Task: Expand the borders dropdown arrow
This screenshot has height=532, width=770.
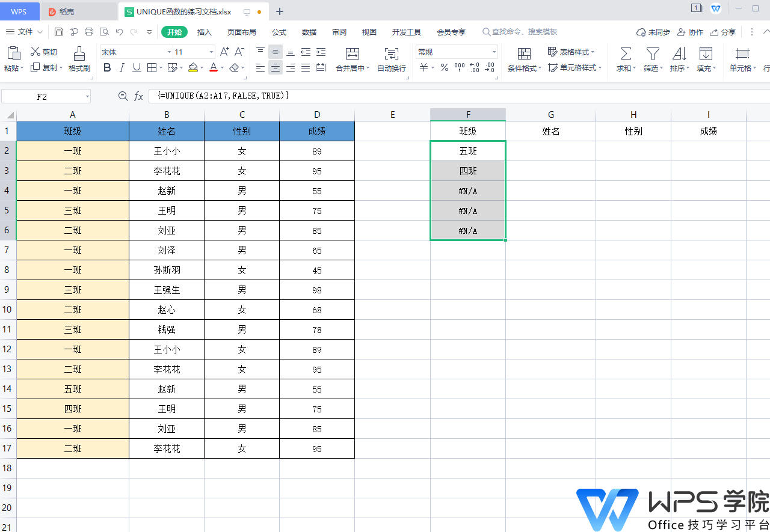Action: tap(161, 68)
